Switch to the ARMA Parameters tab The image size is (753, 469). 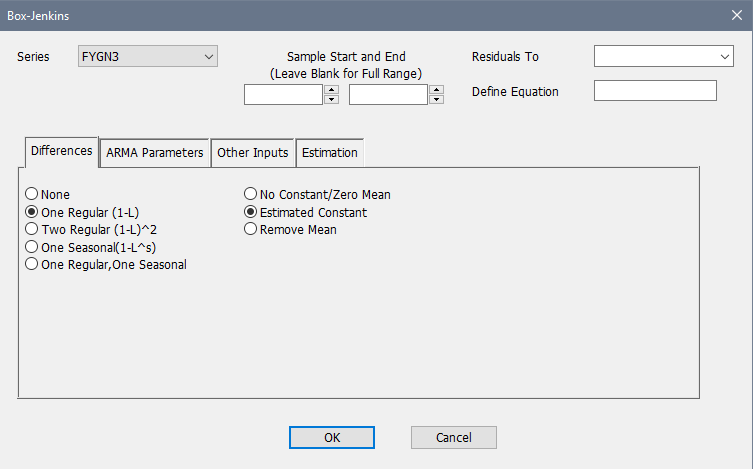point(154,153)
